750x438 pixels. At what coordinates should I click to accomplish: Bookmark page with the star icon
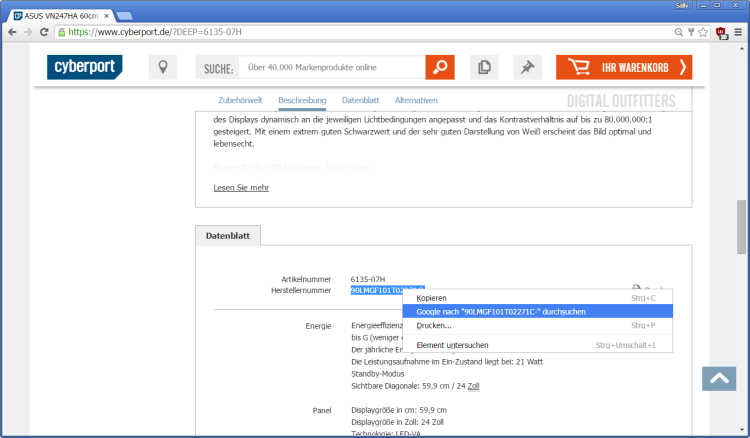704,32
